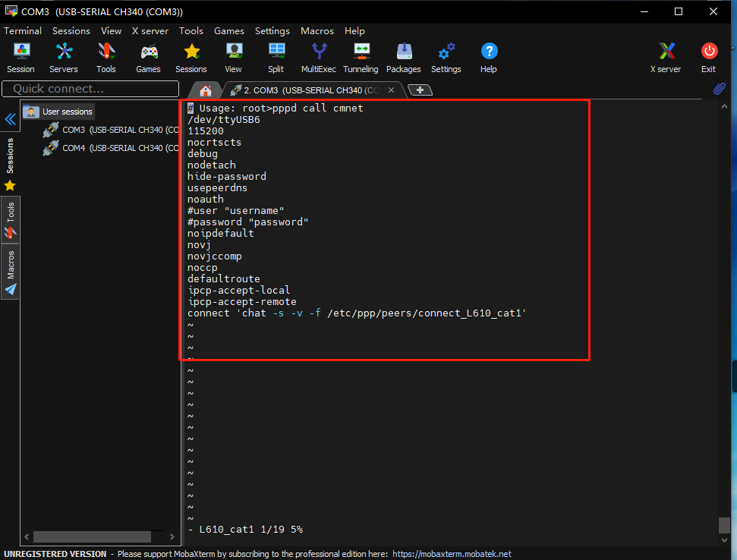This screenshot has width=737, height=560.
Task: Open the Tools toolbar icon
Action: coord(106,58)
